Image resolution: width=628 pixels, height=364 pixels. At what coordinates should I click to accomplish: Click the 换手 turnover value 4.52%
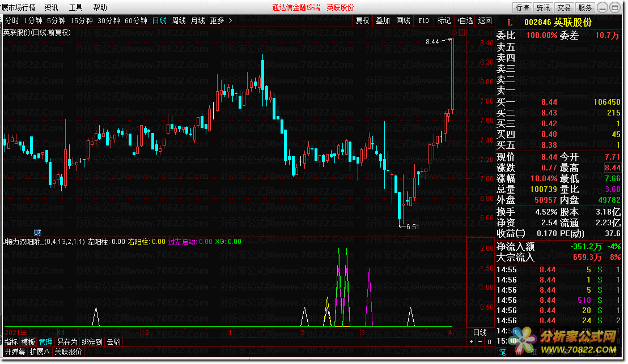546,212
